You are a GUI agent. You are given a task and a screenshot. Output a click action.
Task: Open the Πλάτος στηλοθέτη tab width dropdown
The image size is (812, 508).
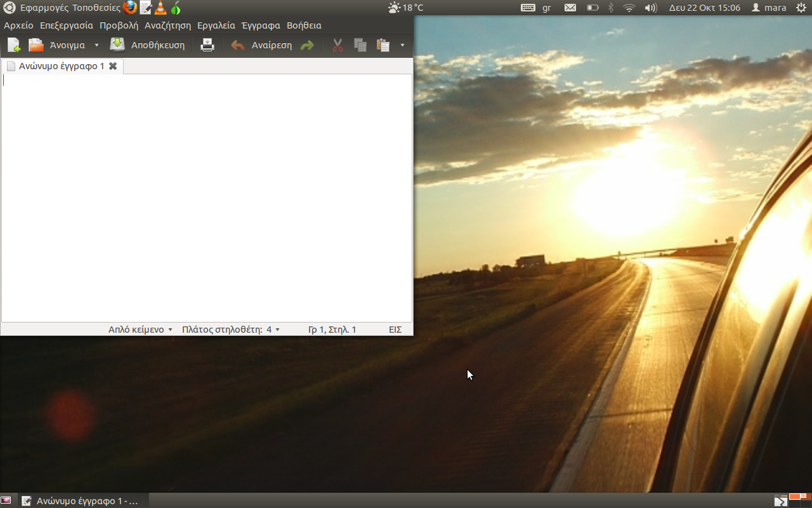(231, 330)
